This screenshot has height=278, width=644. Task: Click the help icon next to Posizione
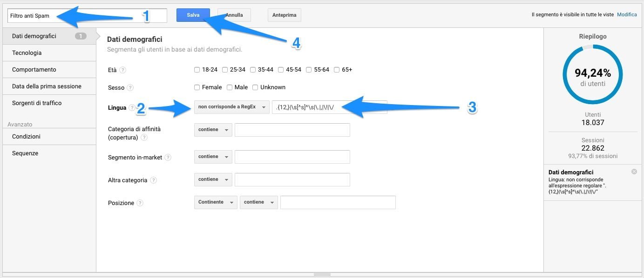pyautogui.click(x=140, y=203)
